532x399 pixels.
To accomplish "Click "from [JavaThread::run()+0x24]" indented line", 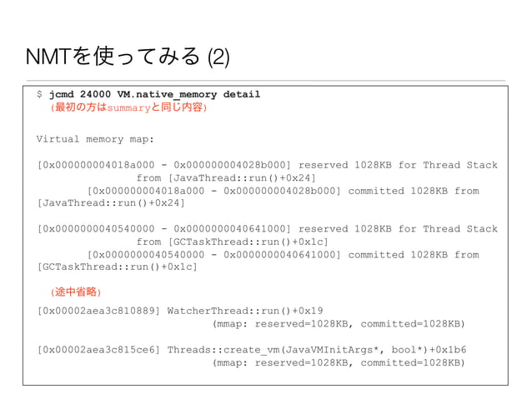I will (226, 178).
